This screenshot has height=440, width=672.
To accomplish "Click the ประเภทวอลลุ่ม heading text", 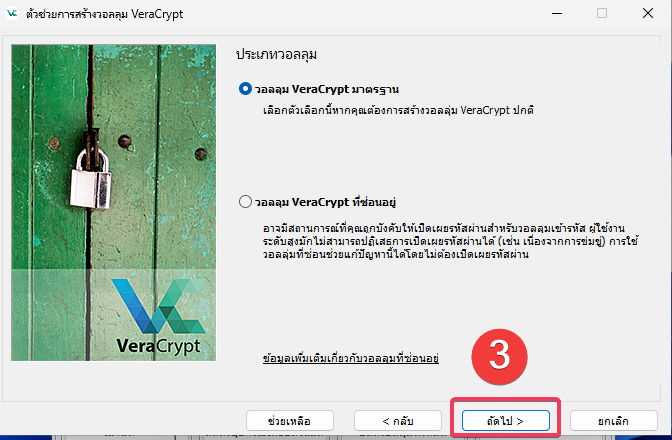I will point(276,55).
